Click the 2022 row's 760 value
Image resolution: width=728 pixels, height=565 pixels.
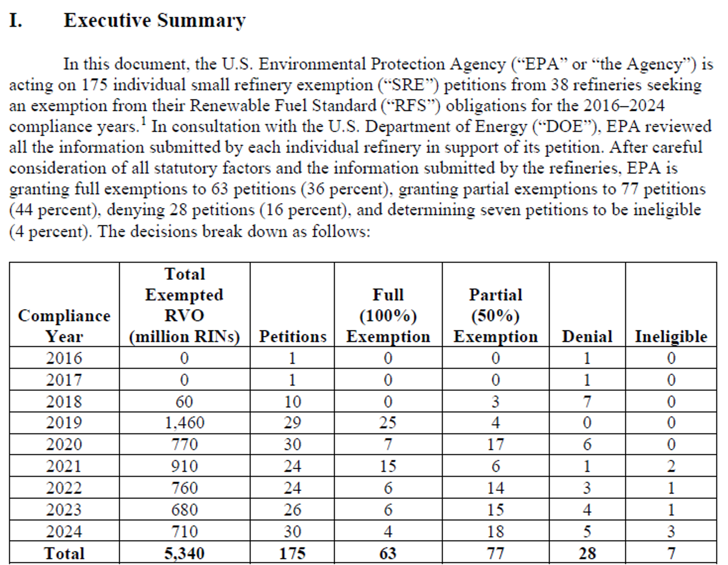(184, 488)
